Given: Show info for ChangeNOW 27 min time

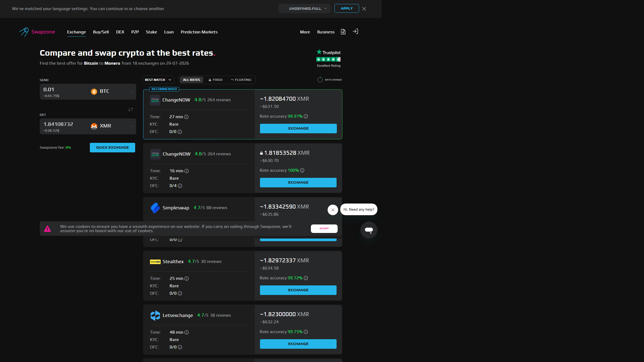Looking at the screenshot, I should pos(186,117).
